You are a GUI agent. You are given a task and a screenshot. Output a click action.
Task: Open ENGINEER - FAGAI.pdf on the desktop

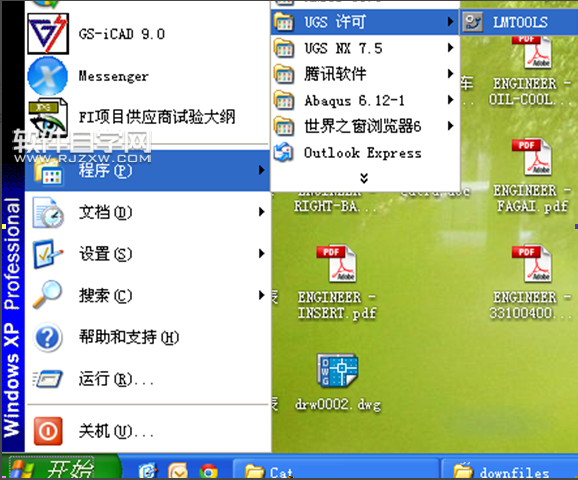tap(532, 175)
